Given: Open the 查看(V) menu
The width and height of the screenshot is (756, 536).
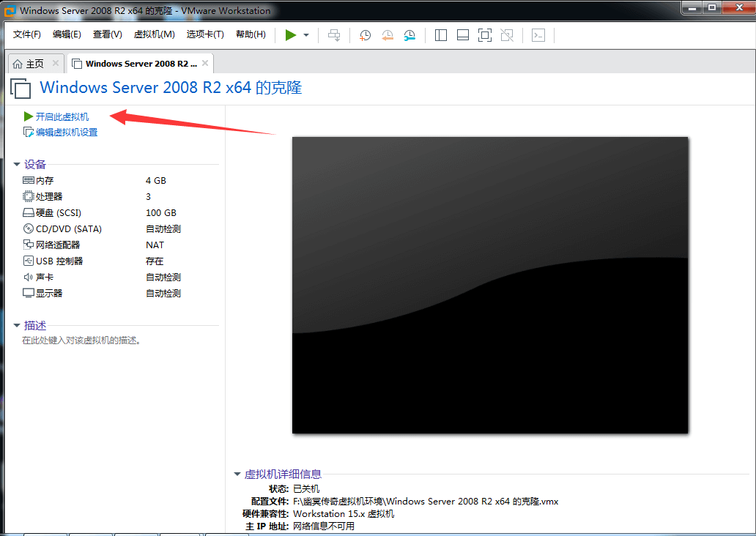Looking at the screenshot, I should (108, 34).
